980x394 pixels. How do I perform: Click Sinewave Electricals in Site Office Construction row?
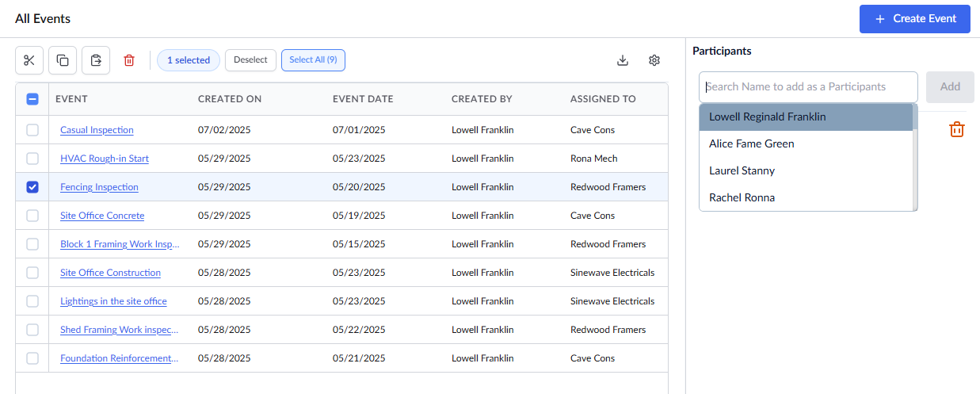tap(612, 273)
